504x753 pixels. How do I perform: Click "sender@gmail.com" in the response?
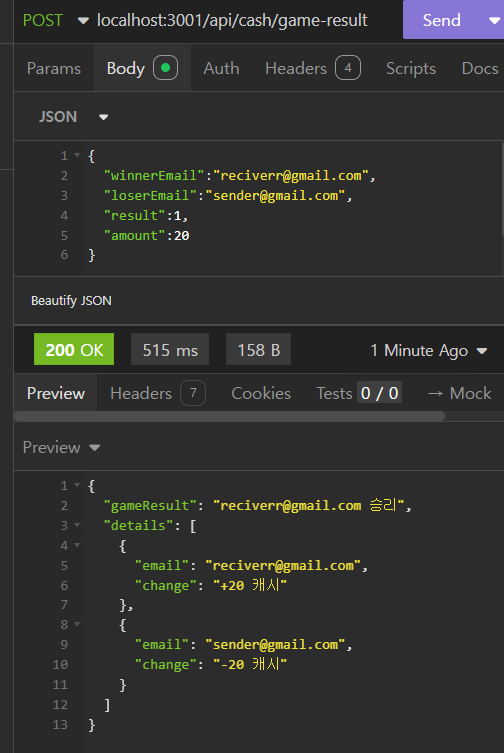pos(275,644)
